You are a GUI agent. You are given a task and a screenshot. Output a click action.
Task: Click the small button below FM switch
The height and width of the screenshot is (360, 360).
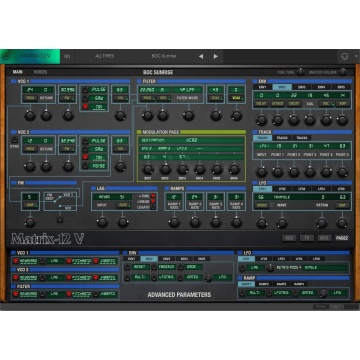[x=60, y=220]
